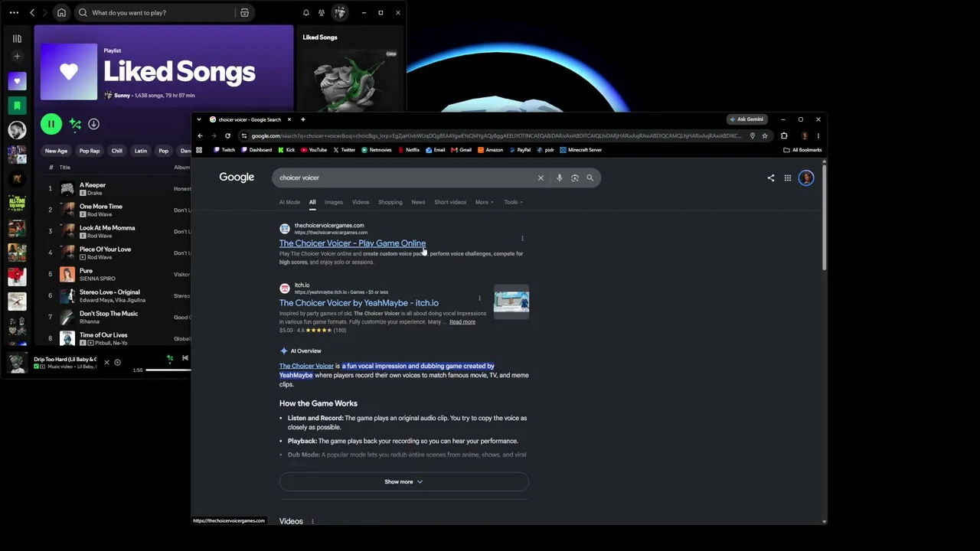Switch to Images results tab
Screen dimensions: 980x551
(x=334, y=202)
